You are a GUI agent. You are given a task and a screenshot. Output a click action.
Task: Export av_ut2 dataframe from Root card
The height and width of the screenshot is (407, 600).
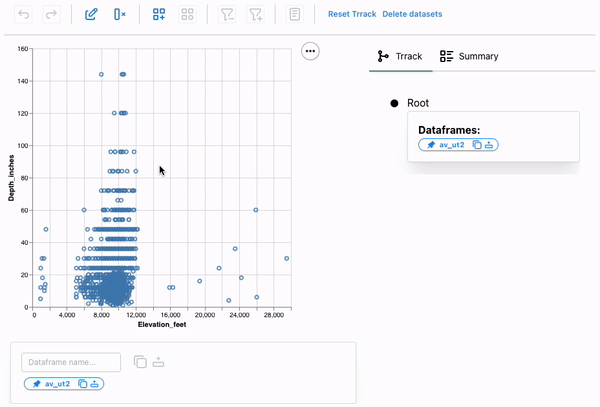(489, 145)
